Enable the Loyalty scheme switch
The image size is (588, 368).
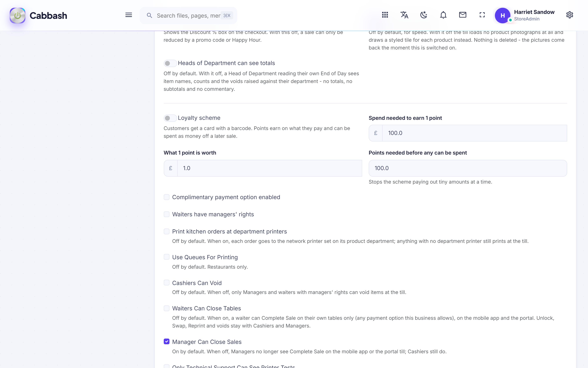(x=170, y=118)
